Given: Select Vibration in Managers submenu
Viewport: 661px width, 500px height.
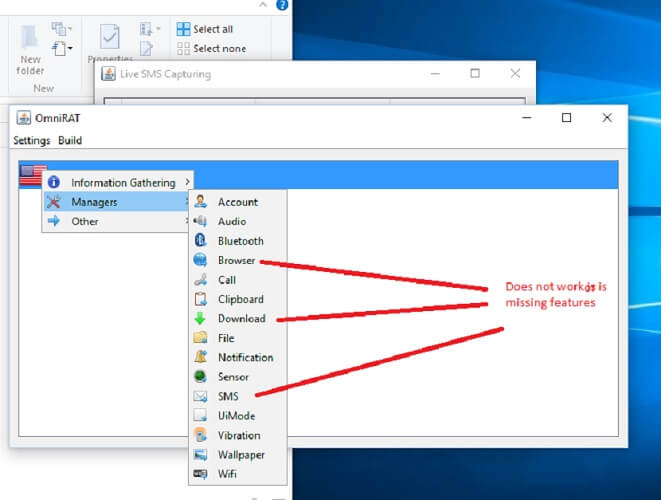Looking at the screenshot, I should coord(238,435).
